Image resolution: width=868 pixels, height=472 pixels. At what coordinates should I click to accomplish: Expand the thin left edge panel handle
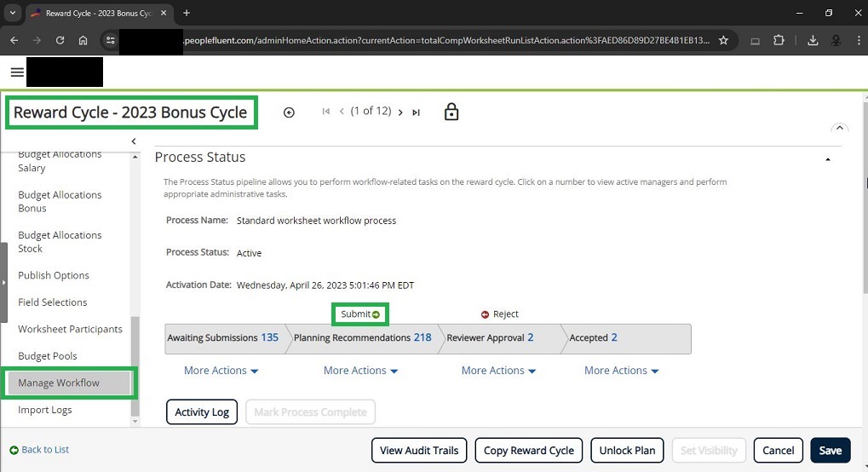click(x=3, y=283)
